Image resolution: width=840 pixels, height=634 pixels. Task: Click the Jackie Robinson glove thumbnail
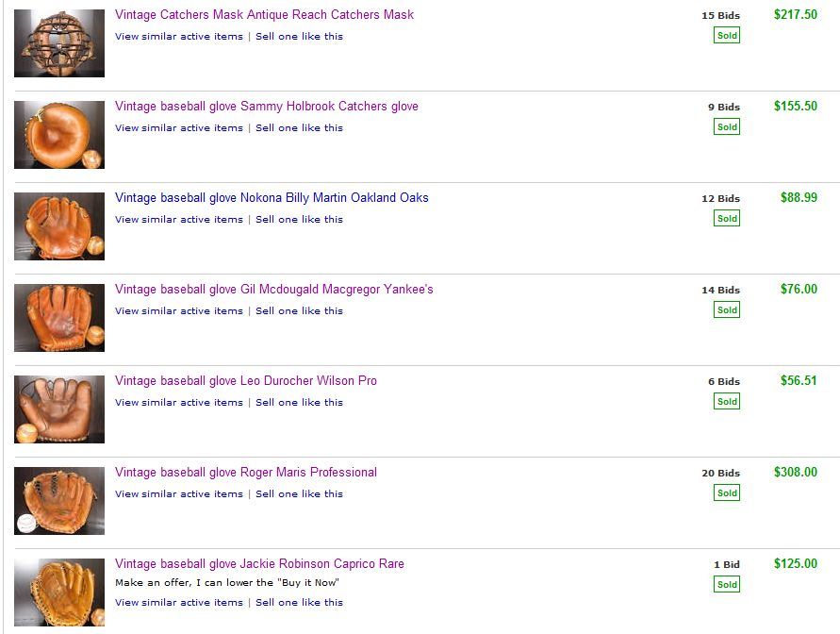tap(59, 592)
